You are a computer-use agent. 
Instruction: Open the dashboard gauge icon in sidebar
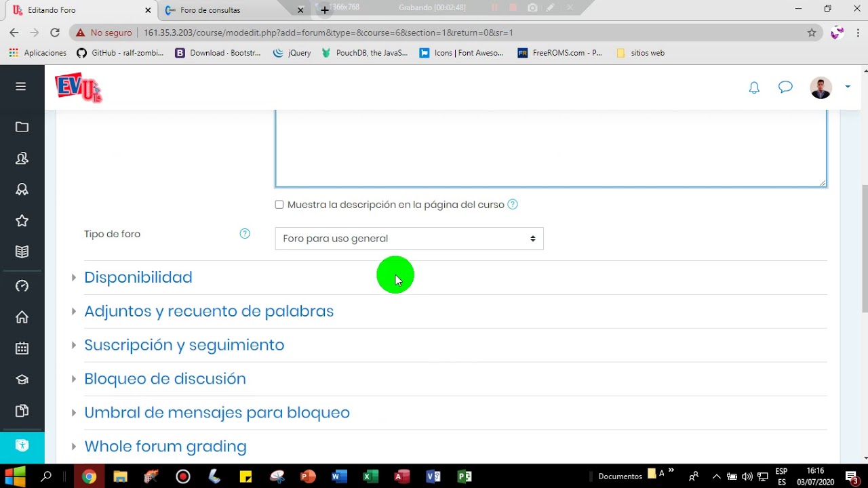pyautogui.click(x=22, y=285)
